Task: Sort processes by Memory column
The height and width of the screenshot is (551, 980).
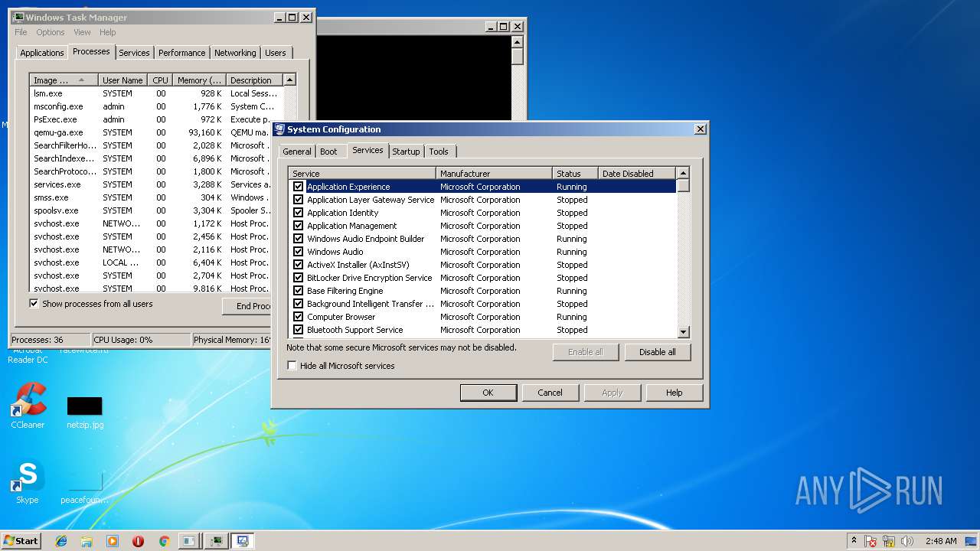Action: 199,80
